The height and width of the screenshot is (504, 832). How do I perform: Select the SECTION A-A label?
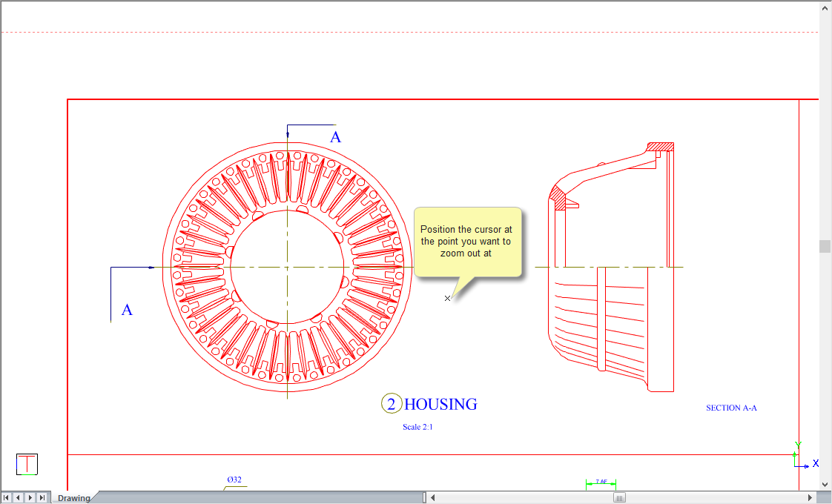click(731, 408)
